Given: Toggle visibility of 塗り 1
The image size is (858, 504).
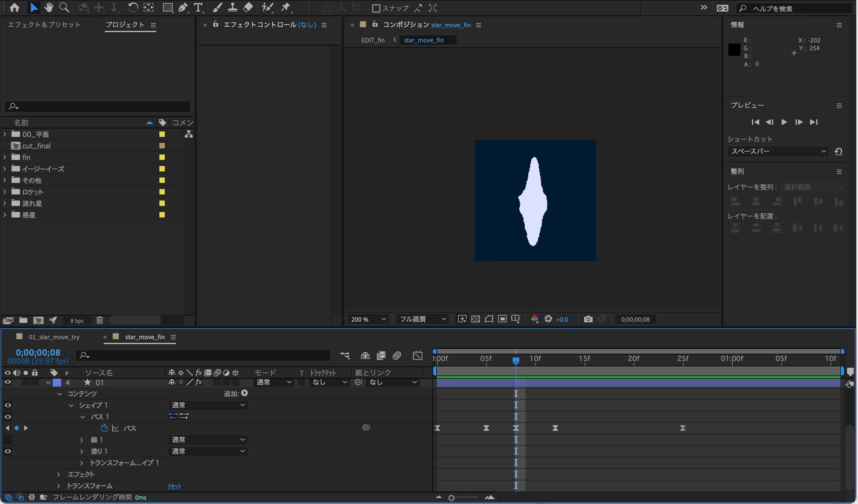Looking at the screenshot, I should [8, 451].
